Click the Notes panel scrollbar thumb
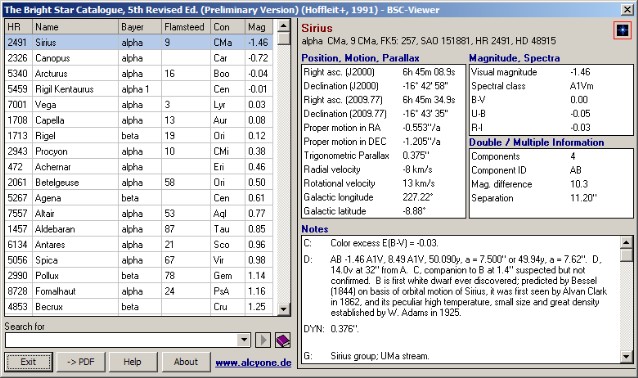638x378 pixels. [627, 255]
